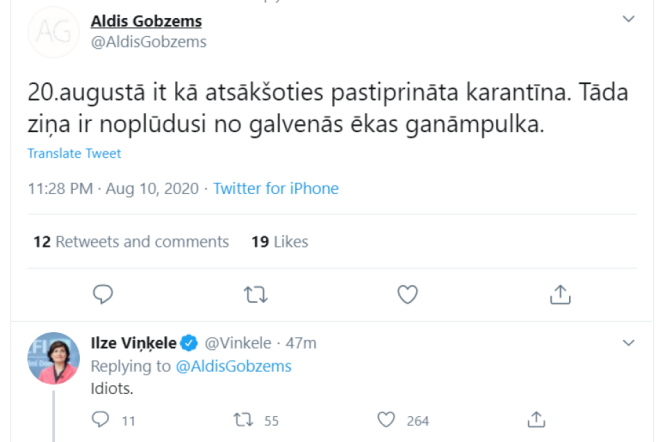Like the main quarantine tweet
Viewport: 660px width, 442px height.
point(407,294)
